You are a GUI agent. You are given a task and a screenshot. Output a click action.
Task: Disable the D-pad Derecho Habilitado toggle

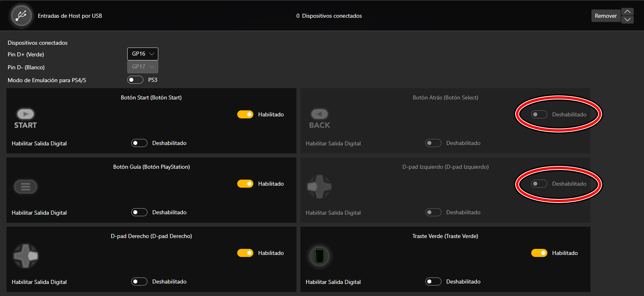(x=245, y=253)
